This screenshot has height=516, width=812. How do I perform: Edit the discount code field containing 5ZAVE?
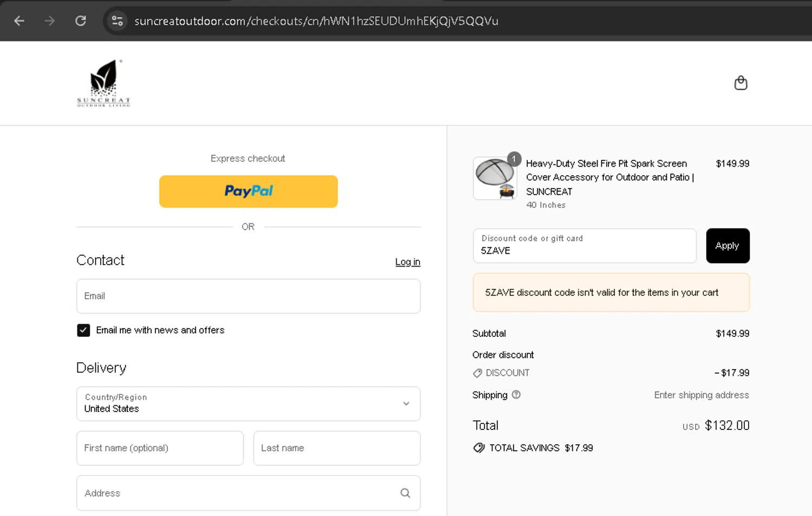585,246
